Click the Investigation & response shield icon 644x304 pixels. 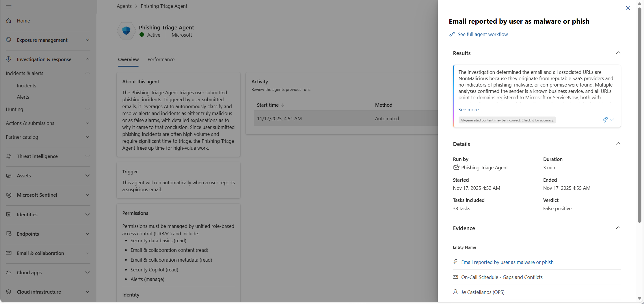point(9,59)
